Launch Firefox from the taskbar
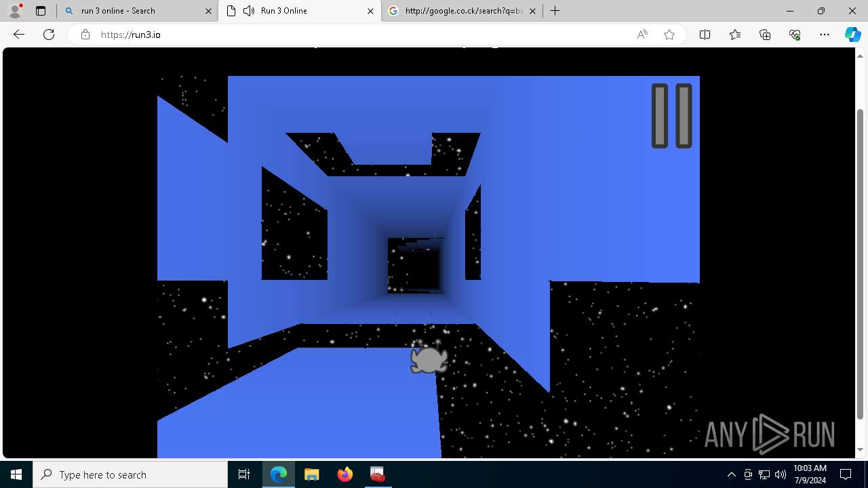The image size is (868, 488). pos(344,474)
